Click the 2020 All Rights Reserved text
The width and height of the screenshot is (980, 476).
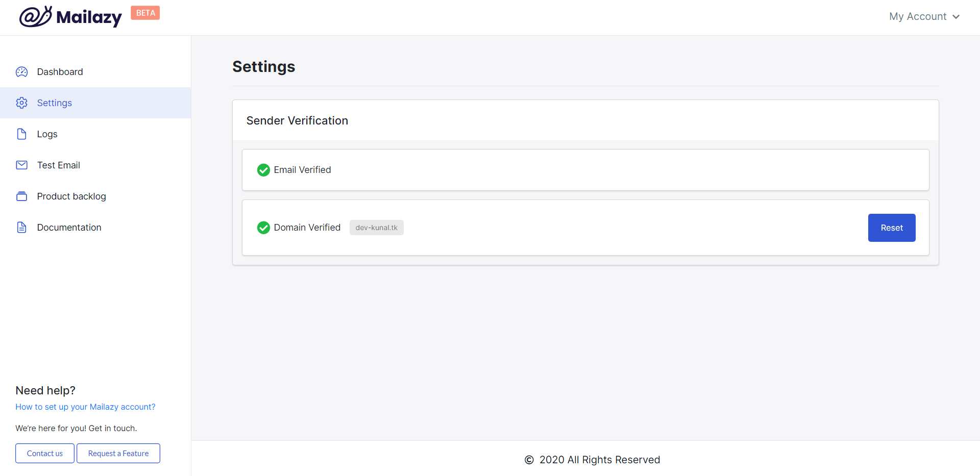pyautogui.click(x=600, y=460)
